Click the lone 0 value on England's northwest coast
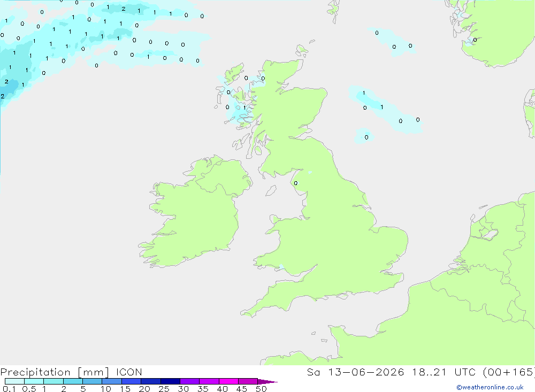Viewport: 535px width, 392px height. pos(296,183)
